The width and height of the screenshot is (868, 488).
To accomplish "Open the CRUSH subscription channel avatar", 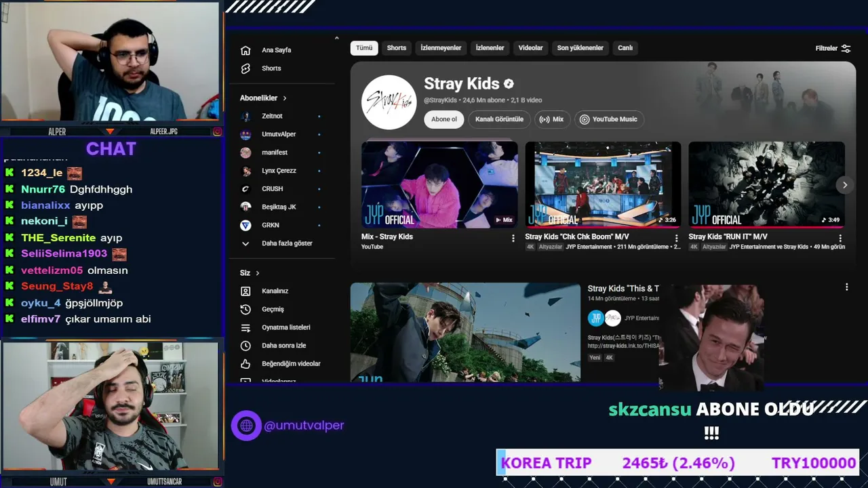I will [x=245, y=189].
